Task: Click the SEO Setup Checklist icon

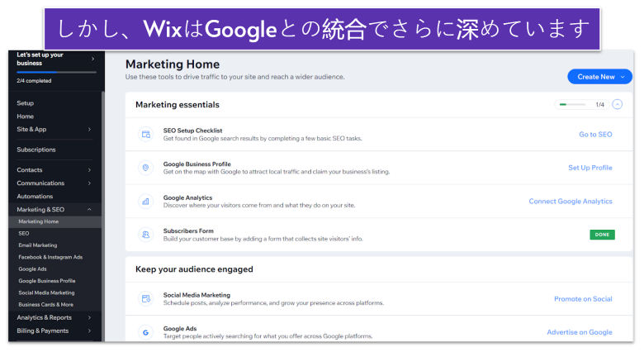Action: pos(146,135)
